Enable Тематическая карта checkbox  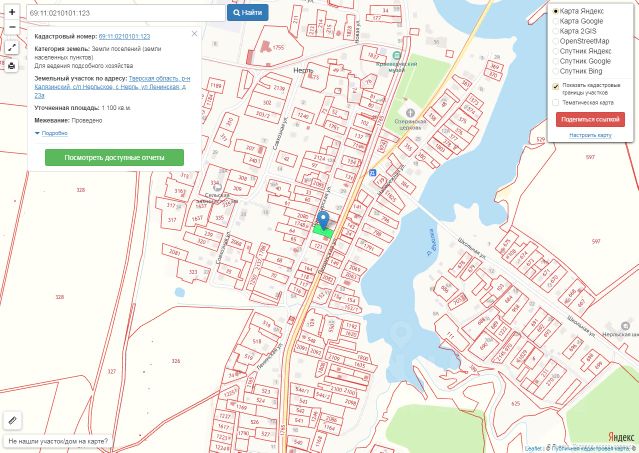coord(555,103)
